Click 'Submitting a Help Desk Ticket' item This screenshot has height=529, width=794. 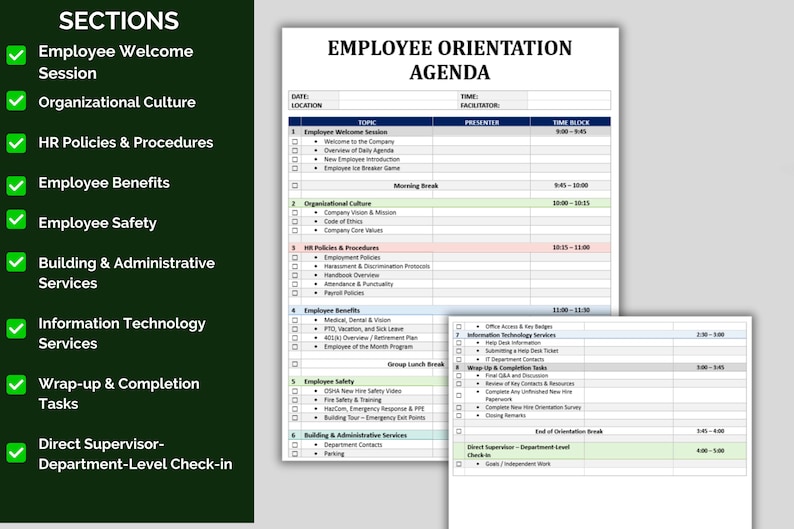[522, 351]
